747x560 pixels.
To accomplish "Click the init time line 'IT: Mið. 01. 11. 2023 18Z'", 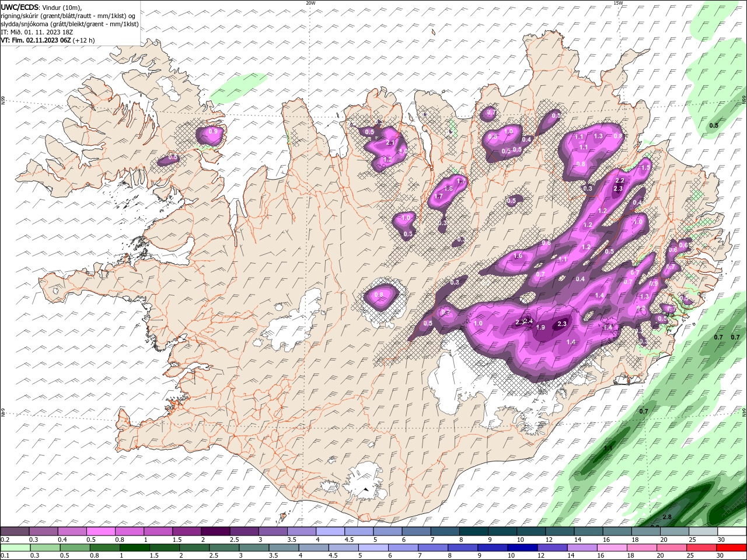I will click(36, 32).
